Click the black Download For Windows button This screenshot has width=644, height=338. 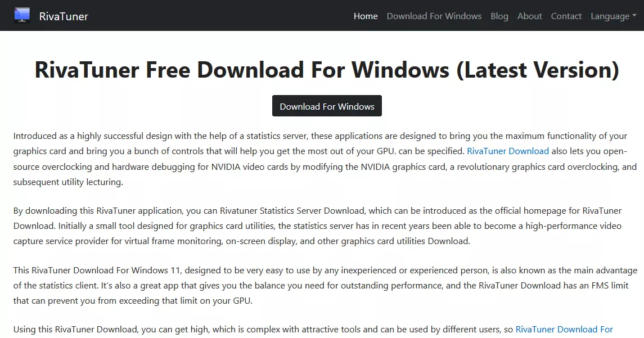pyautogui.click(x=327, y=106)
